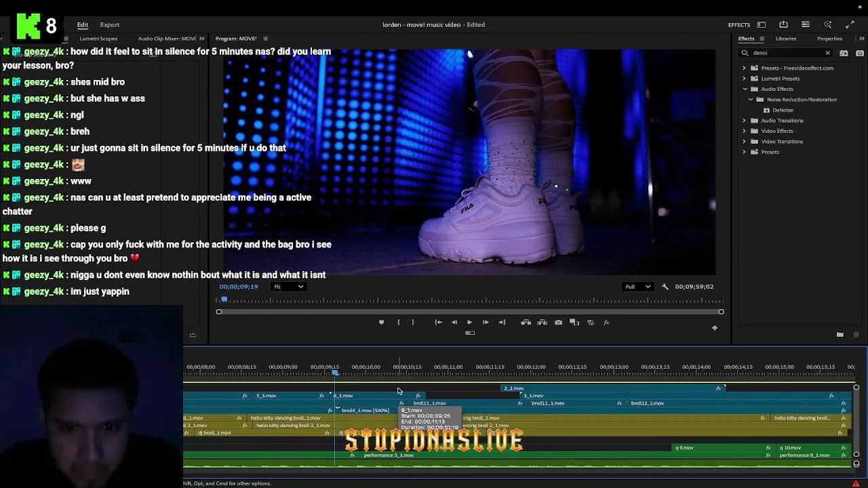Switch to the Edit tab
This screenshot has height=488, width=868.
click(x=83, y=25)
